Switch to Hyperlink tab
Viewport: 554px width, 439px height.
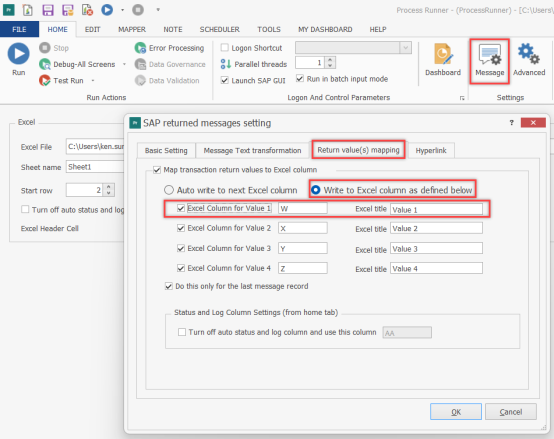point(431,151)
